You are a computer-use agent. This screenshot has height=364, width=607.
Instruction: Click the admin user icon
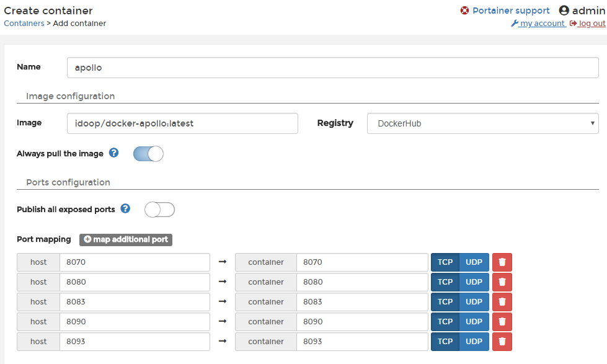564,10
